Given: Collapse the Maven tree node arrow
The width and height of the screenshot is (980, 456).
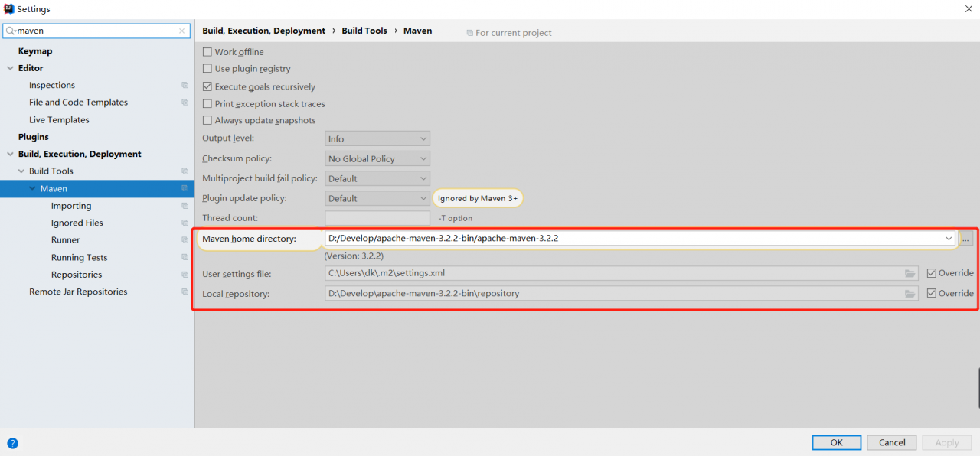Looking at the screenshot, I should click(x=32, y=188).
